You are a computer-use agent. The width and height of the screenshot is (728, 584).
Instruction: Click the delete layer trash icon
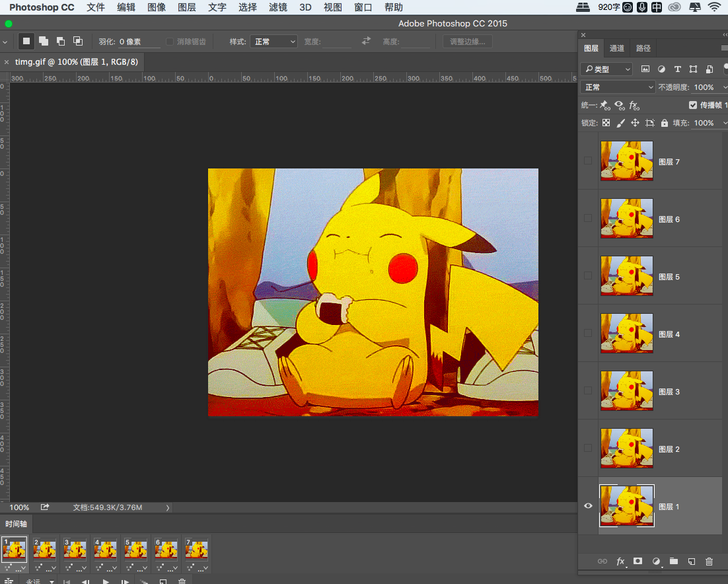tap(710, 561)
